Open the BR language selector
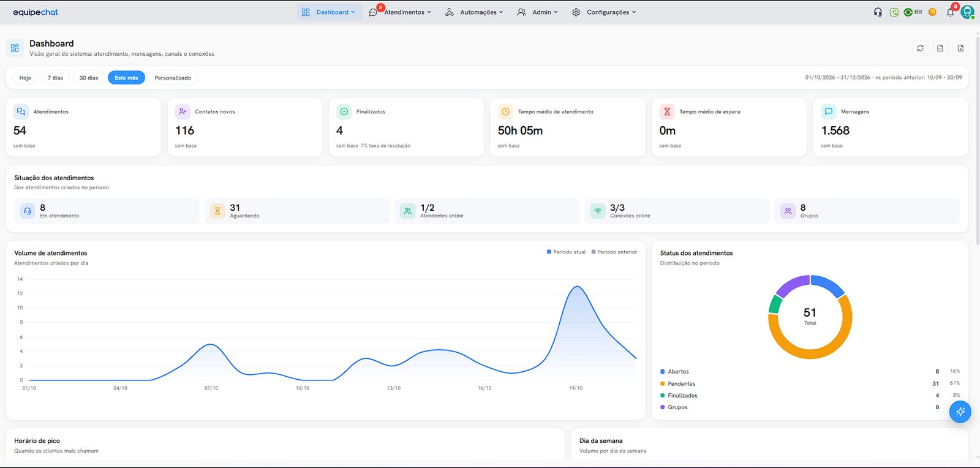Screen dimensions: 980x468 (913, 12)
